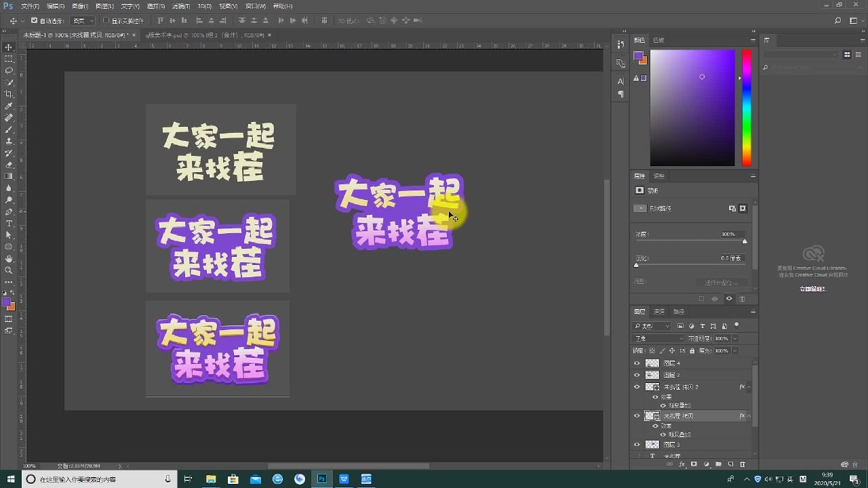Select the Clone Stamp tool

tap(9, 141)
